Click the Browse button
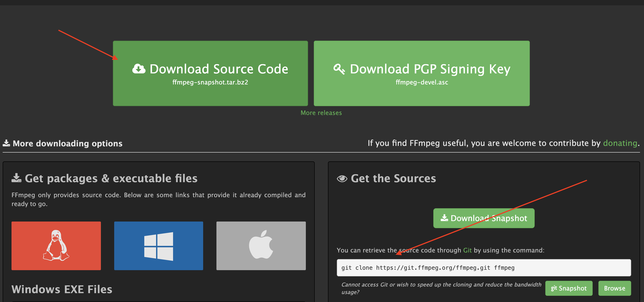This screenshot has width=644, height=302. click(615, 288)
